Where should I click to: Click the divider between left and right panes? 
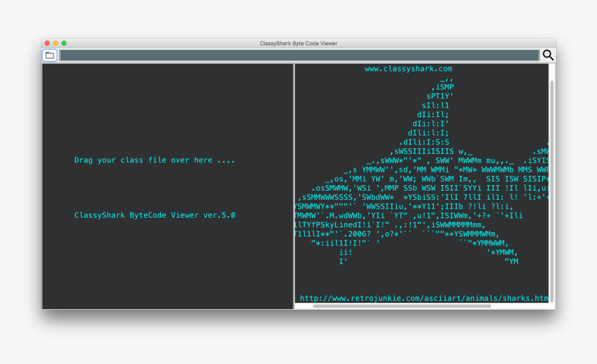coord(294,186)
